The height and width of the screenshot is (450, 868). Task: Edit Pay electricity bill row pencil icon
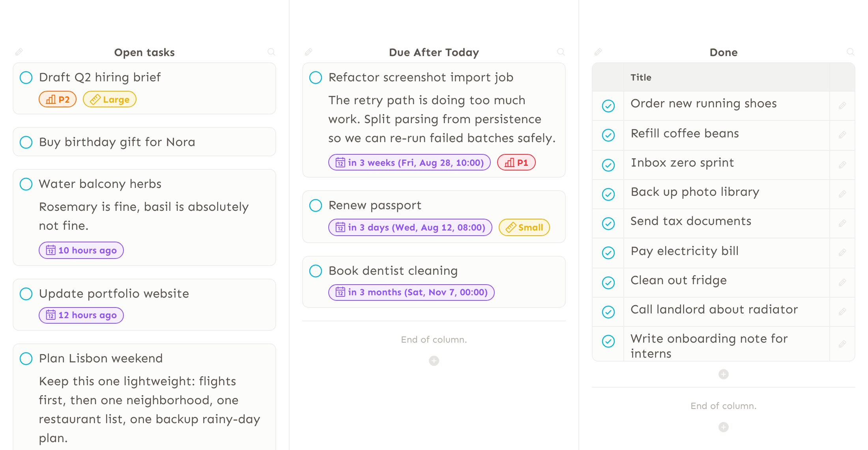pyautogui.click(x=842, y=252)
